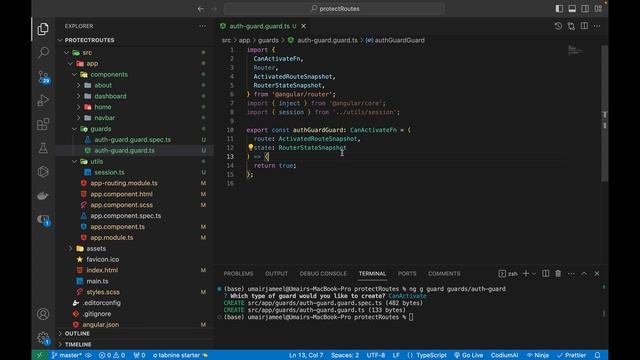Screen dimensions: 640x360
Task: Switch to the PORTS panel tab
Action: (407, 273)
